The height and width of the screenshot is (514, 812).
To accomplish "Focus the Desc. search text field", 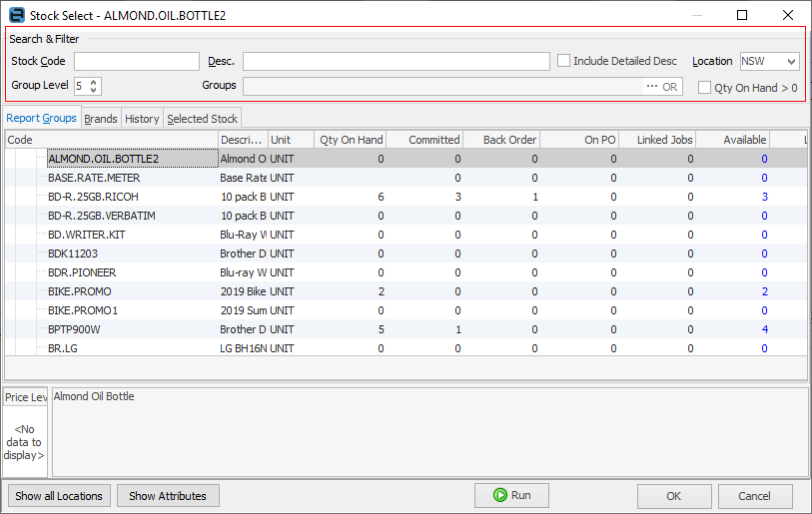I will 396,62.
